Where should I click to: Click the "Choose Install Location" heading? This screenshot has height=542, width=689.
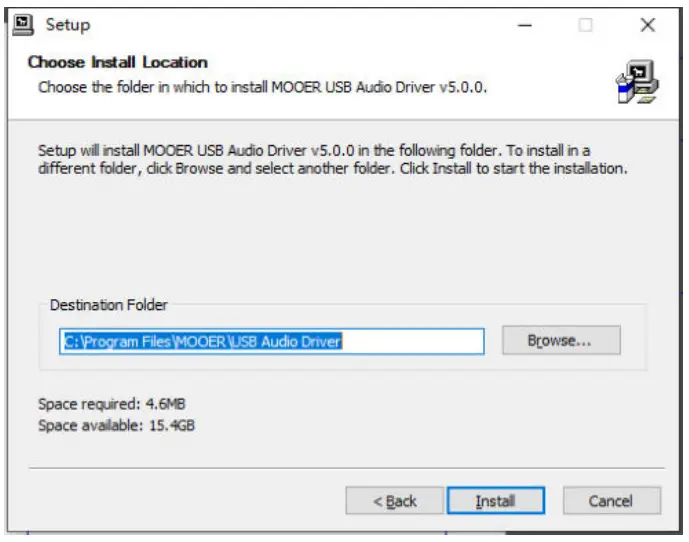tap(118, 62)
